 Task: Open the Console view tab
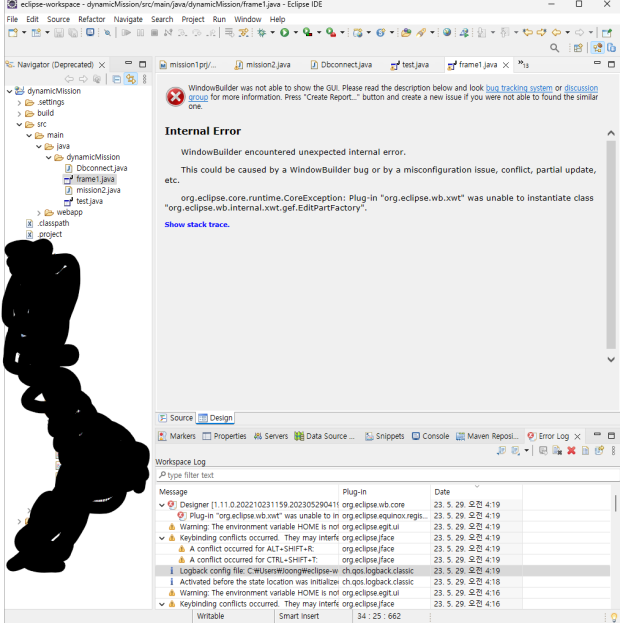pos(430,436)
